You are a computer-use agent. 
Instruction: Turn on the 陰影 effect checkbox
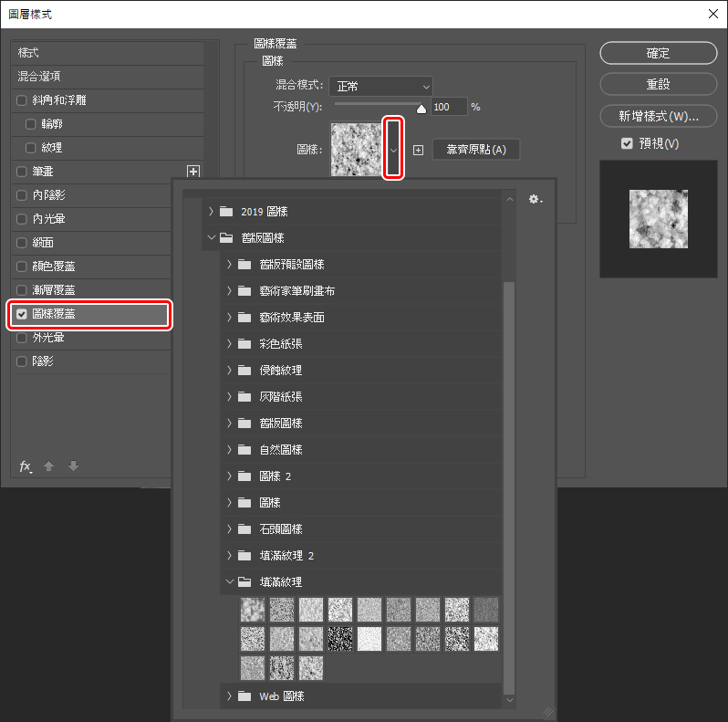click(x=22, y=361)
